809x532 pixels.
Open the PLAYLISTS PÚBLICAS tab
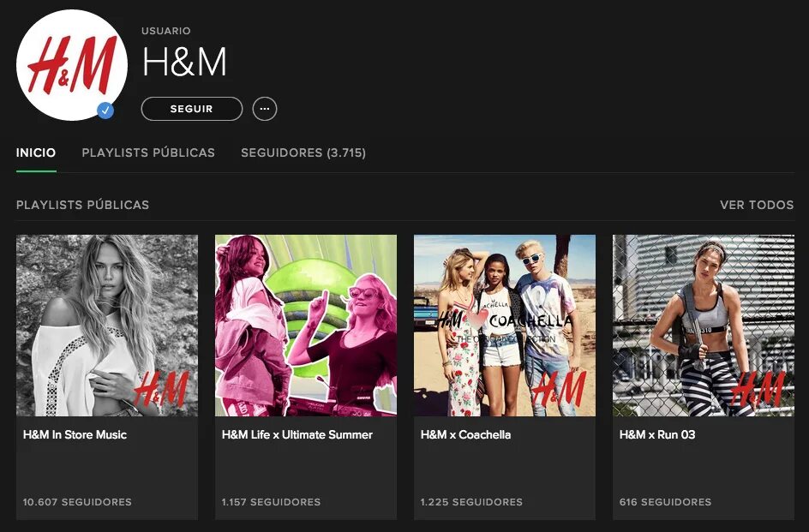[148, 152]
